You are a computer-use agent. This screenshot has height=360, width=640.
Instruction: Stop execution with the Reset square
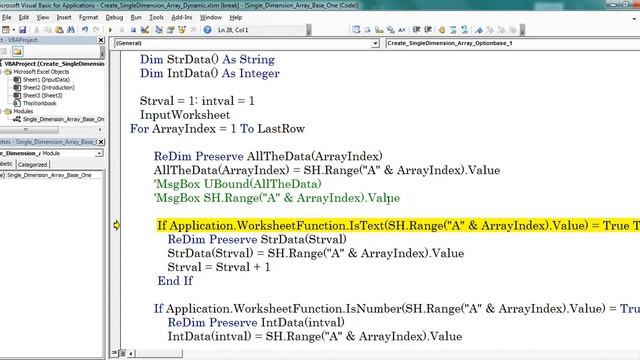[133, 30]
